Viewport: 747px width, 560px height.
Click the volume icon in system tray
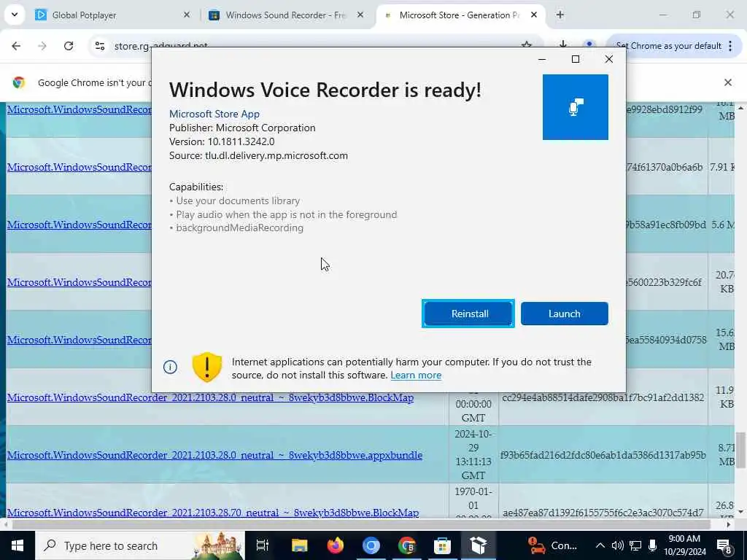(x=617, y=545)
